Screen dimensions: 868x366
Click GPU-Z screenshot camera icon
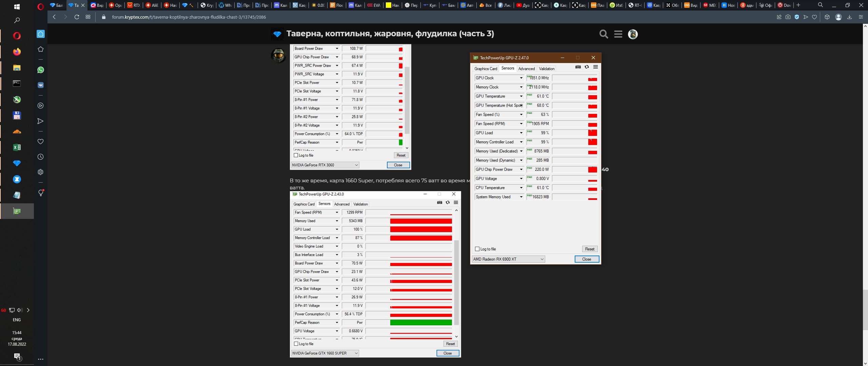(578, 67)
